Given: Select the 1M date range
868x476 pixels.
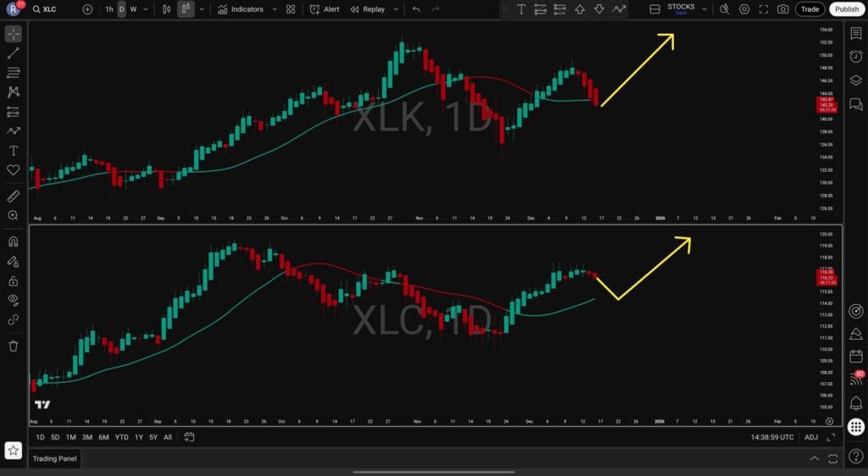Looking at the screenshot, I should tap(71, 437).
